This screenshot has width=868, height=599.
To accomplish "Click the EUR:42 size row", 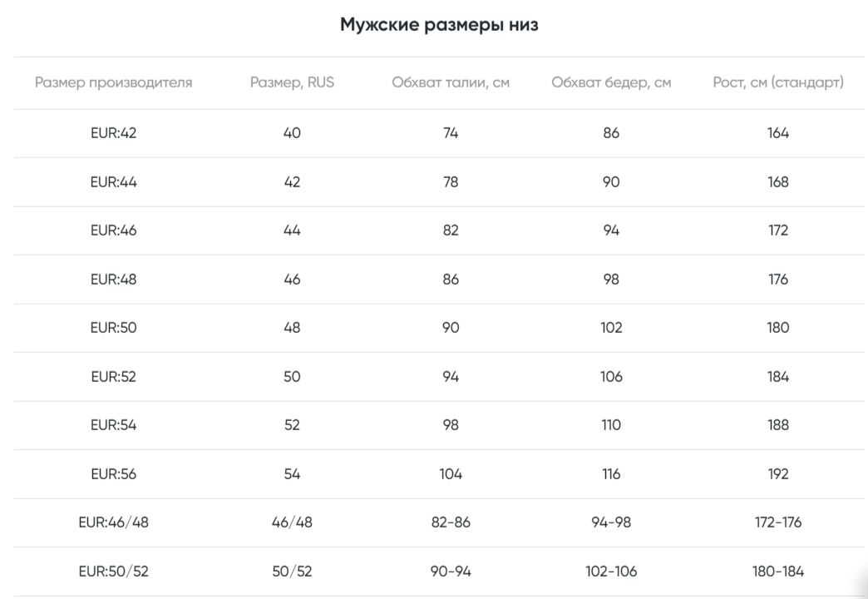I will coord(439,133).
